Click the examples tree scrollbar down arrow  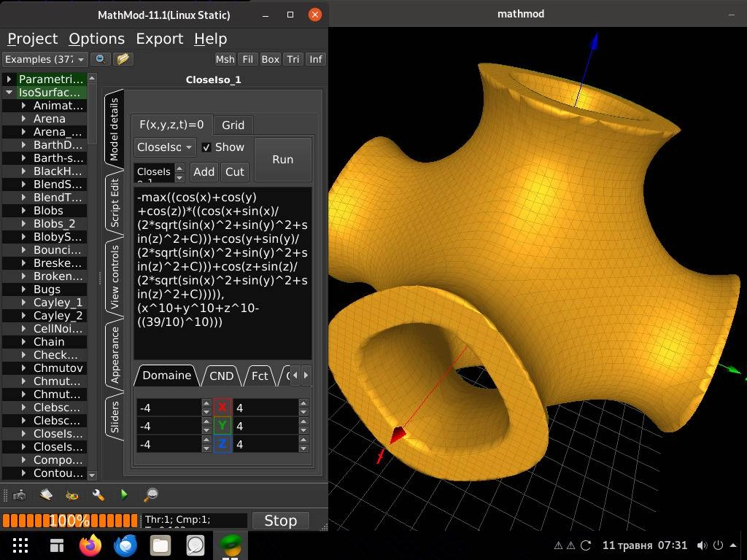(93, 475)
